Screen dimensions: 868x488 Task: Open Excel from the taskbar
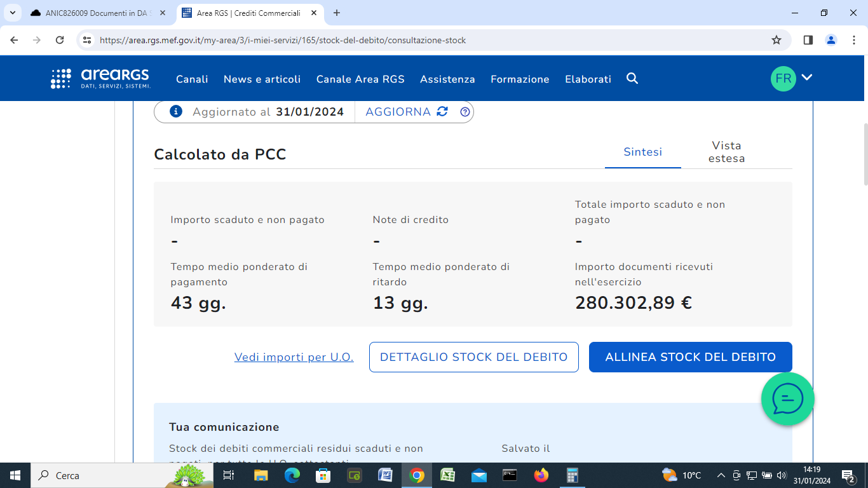pyautogui.click(x=448, y=475)
